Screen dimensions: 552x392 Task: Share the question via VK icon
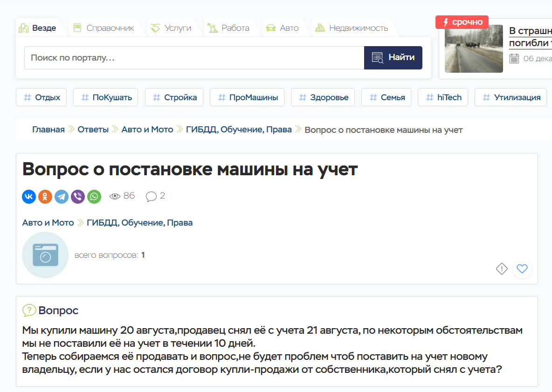tap(29, 197)
